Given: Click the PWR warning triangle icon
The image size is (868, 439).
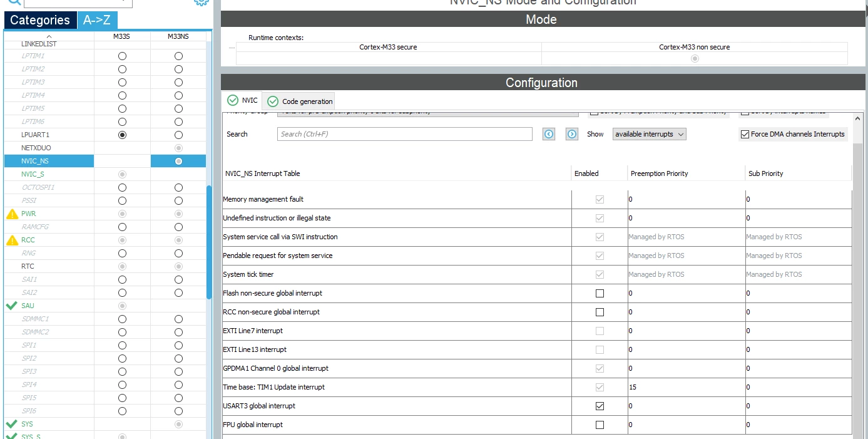Looking at the screenshot, I should (12, 214).
